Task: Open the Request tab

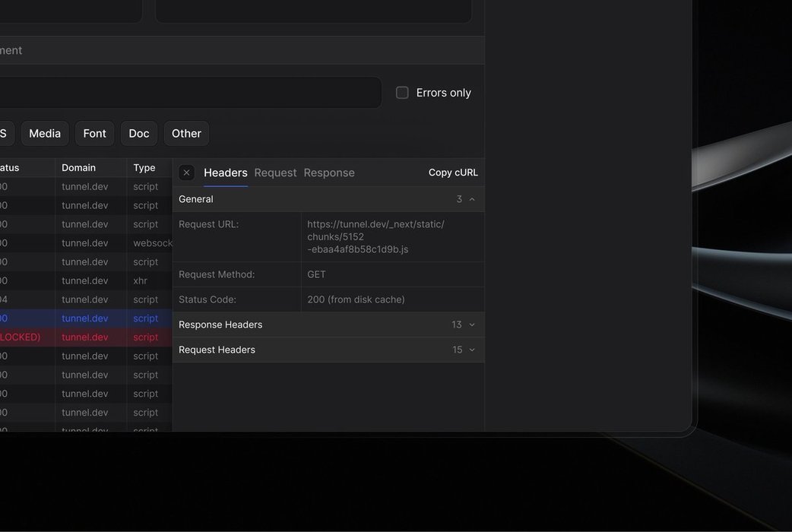Action: point(275,173)
